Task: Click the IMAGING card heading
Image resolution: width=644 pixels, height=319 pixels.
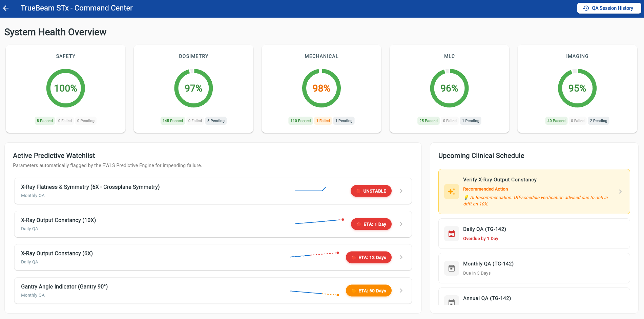Action: tap(577, 56)
